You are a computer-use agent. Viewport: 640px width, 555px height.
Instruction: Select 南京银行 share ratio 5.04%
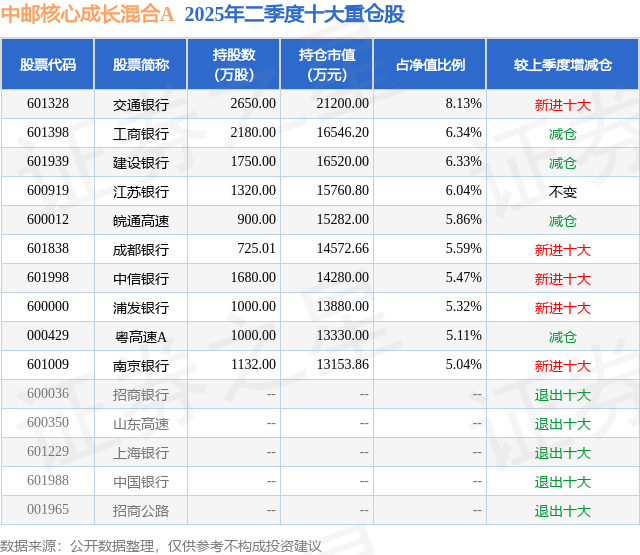coord(464,364)
